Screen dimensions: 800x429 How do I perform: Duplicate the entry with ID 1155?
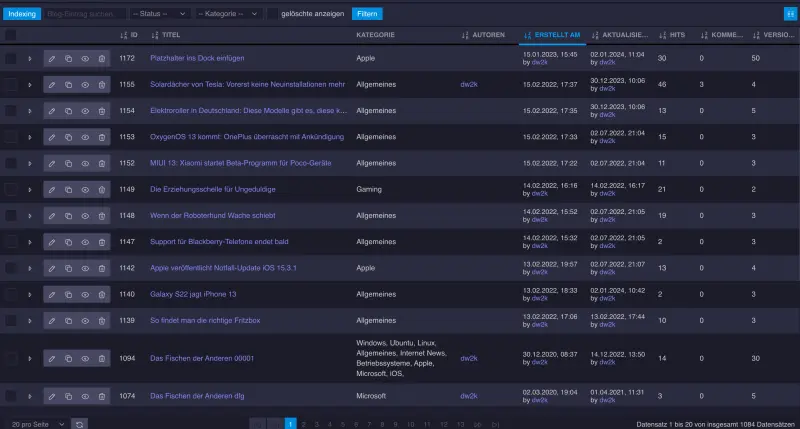point(69,86)
